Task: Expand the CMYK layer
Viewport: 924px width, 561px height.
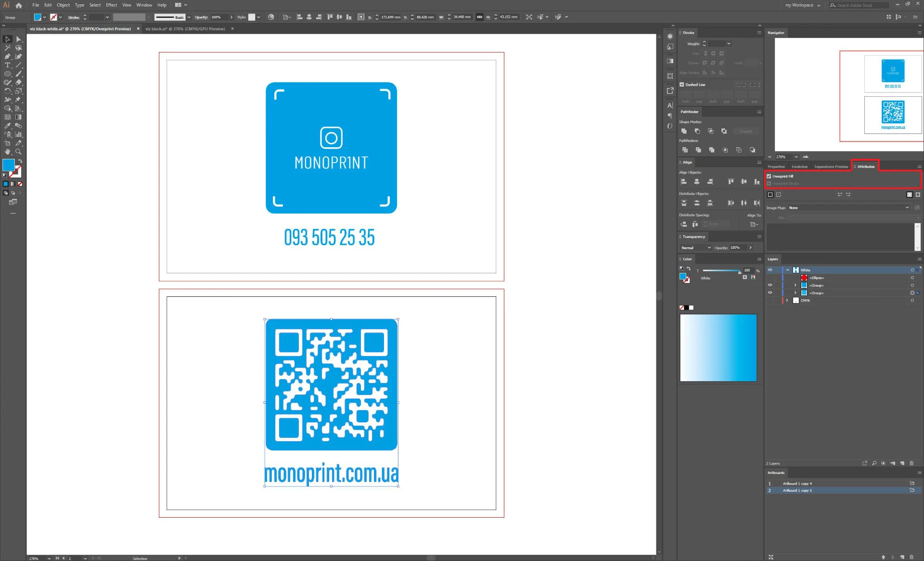Action: (787, 300)
